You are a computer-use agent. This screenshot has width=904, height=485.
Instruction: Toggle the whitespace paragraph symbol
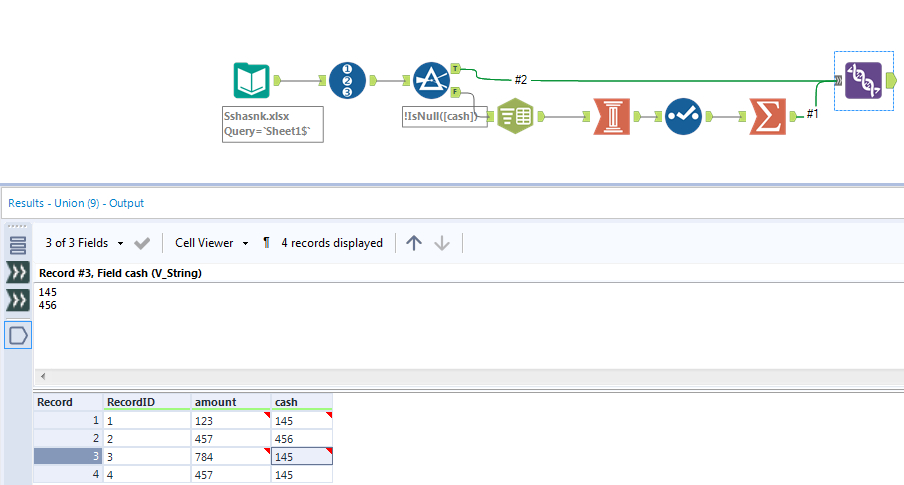pyautogui.click(x=266, y=243)
